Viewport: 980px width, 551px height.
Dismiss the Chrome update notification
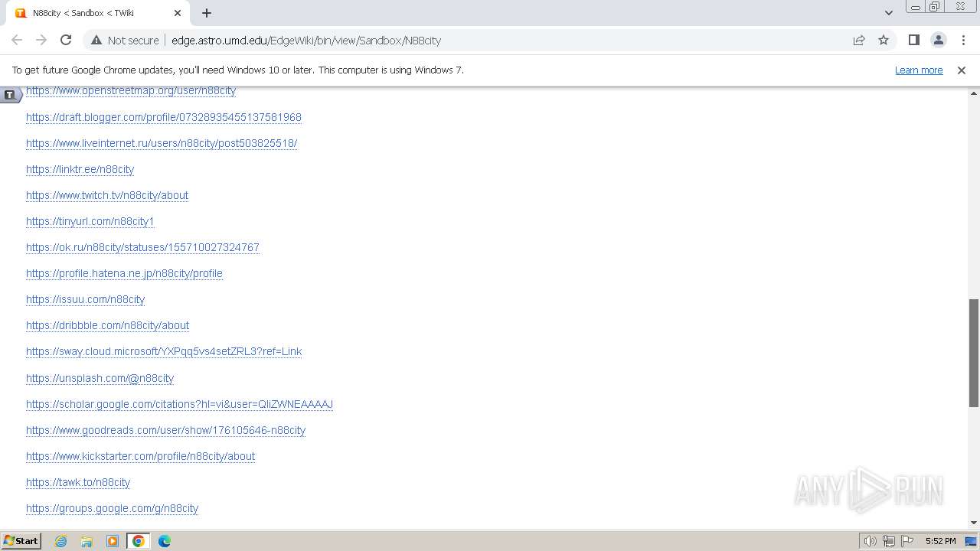[x=962, y=70]
